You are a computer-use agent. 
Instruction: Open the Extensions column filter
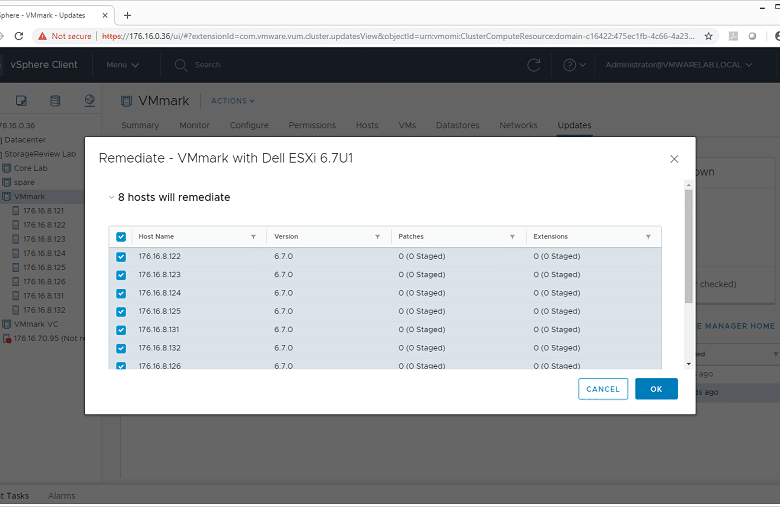648,237
